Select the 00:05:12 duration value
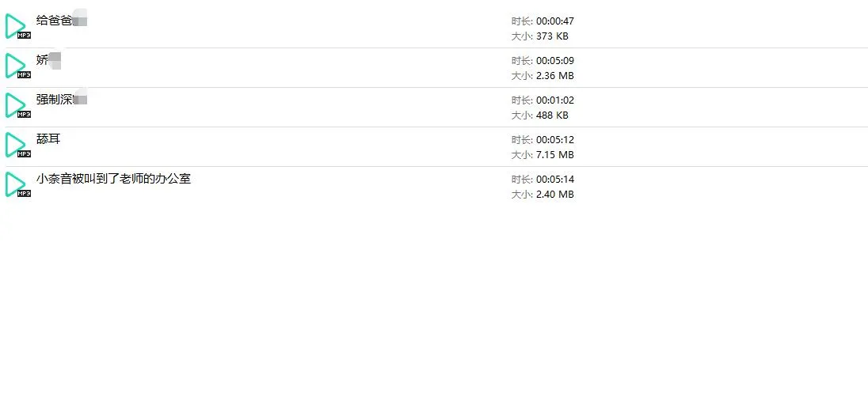 (554, 140)
